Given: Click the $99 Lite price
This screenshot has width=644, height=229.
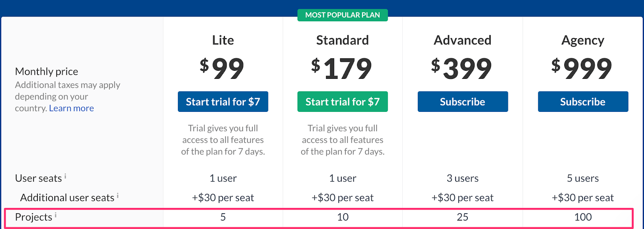Looking at the screenshot, I should [x=222, y=68].
